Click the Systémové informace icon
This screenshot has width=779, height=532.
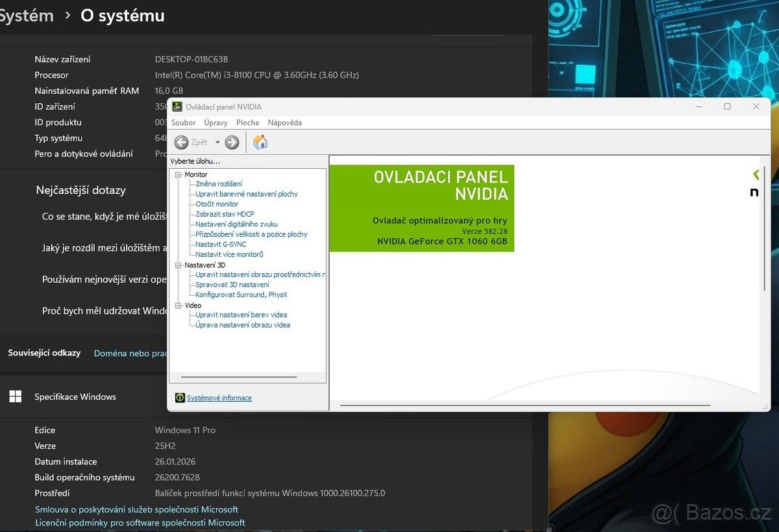pos(180,398)
